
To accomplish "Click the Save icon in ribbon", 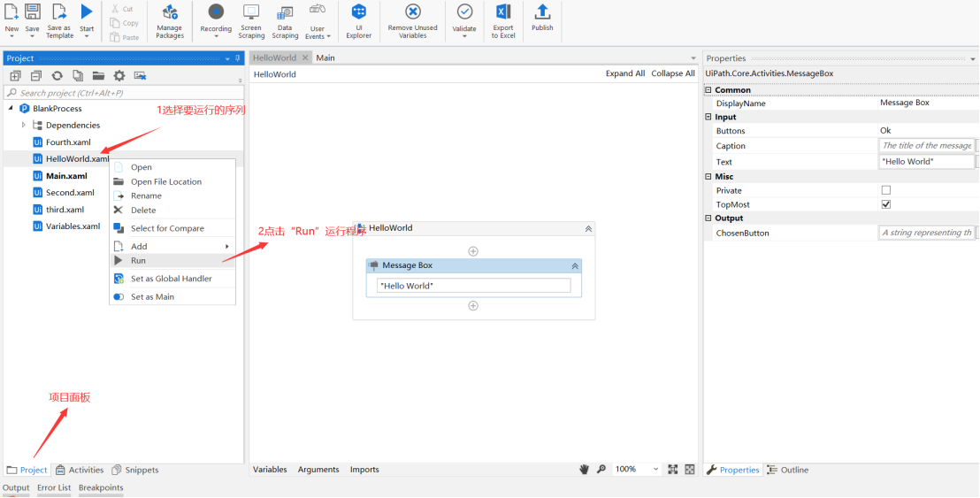I will pos(33,11).
